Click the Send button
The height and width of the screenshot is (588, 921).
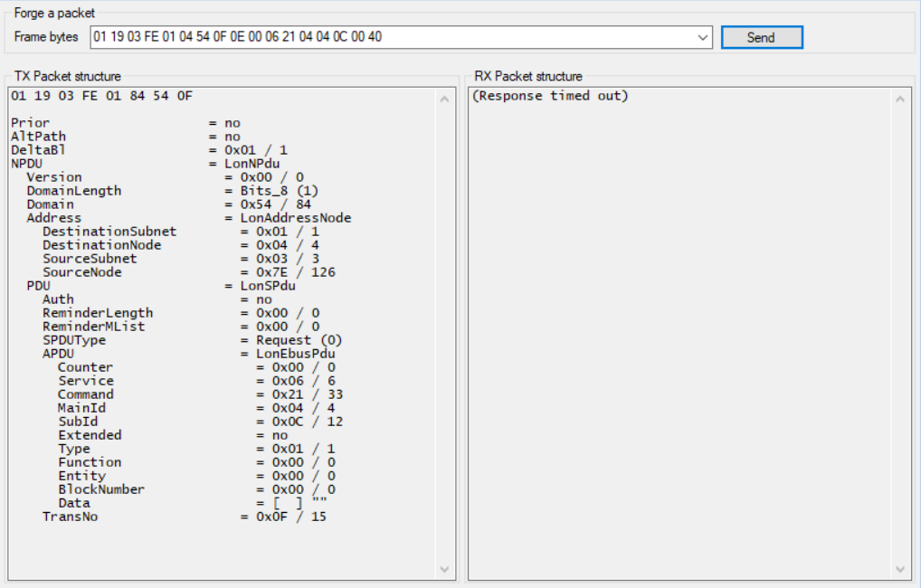761,38
